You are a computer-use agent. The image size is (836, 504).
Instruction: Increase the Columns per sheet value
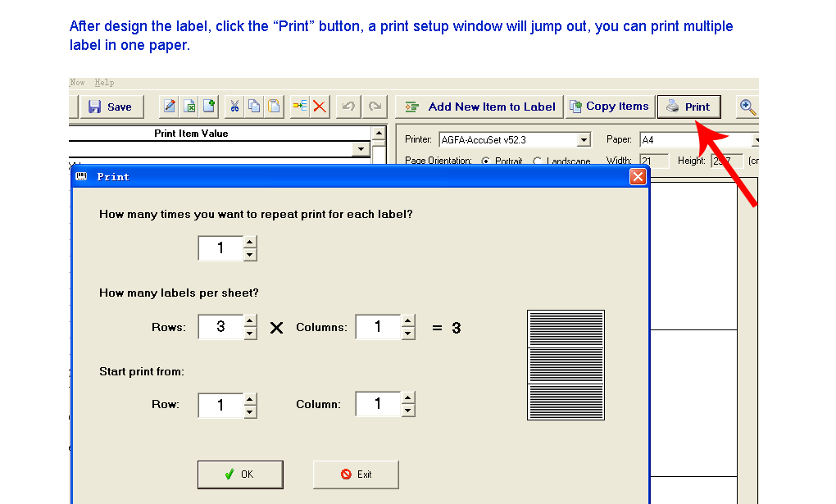point(408,321)
